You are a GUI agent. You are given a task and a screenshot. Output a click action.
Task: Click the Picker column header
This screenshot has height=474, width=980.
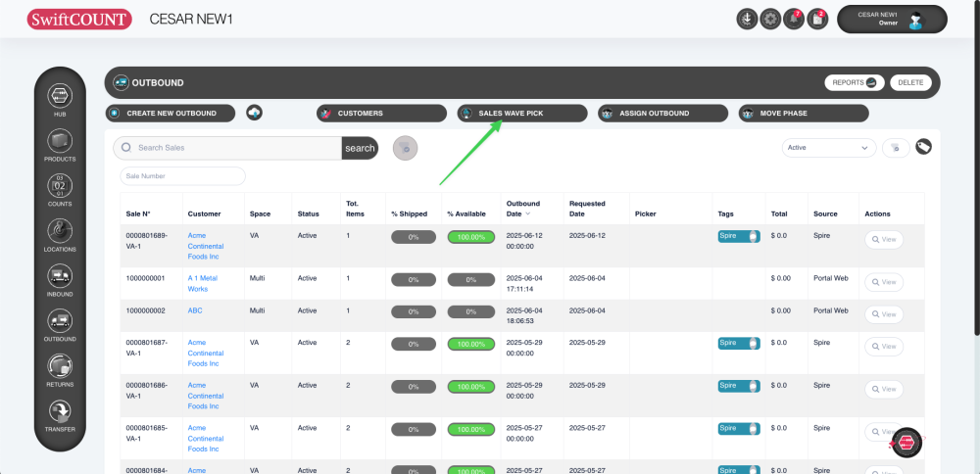[646, 213]
